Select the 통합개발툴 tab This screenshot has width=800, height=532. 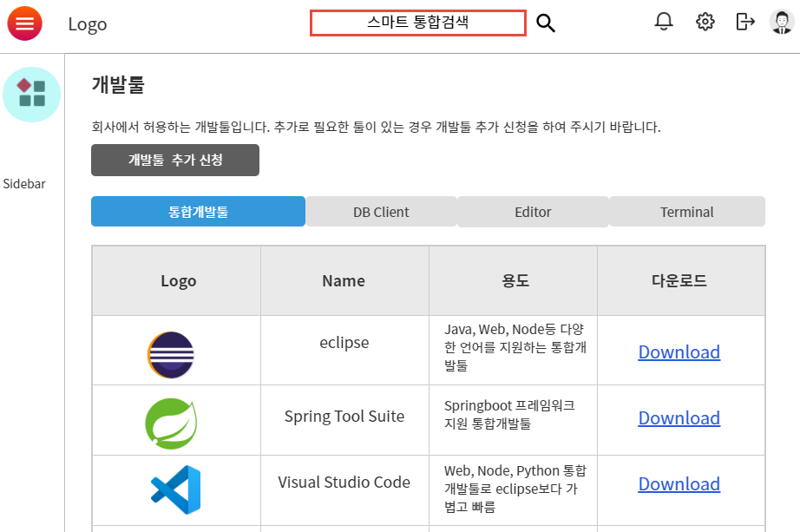(198, 212)
